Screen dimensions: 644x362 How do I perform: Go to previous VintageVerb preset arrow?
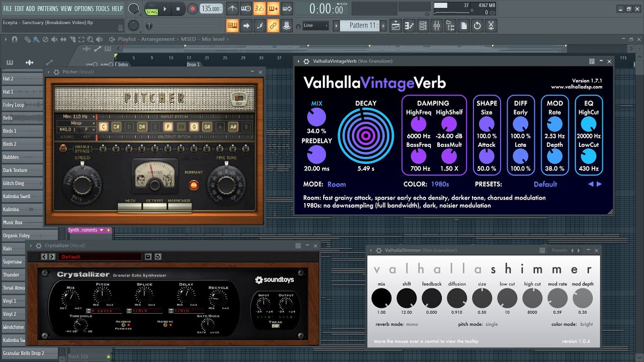pyautogui.click(x=591, y=184)
